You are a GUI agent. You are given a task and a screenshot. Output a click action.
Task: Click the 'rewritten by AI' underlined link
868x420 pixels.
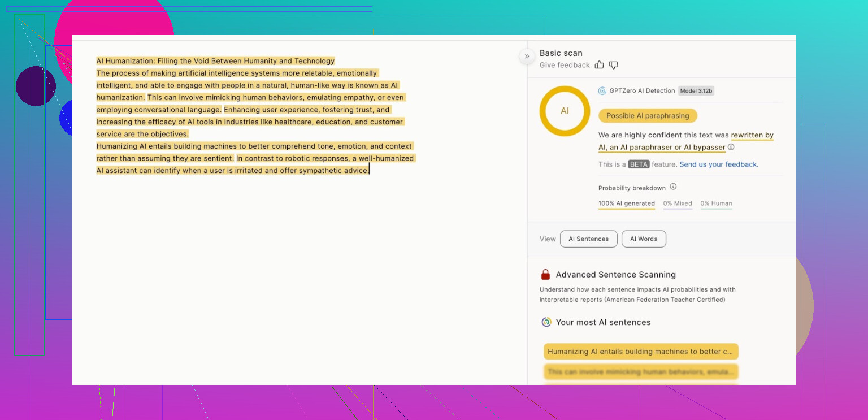coord(752,136)
